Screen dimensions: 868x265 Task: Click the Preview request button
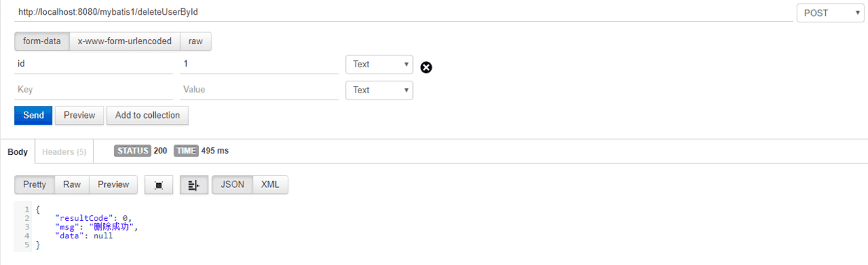tap(80, 115)
